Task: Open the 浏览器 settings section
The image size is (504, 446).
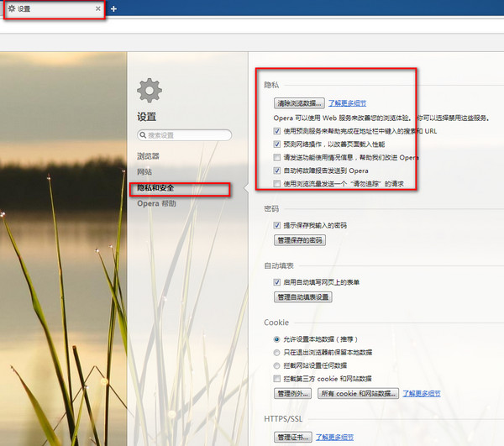Action: click(x=148, y=156)
